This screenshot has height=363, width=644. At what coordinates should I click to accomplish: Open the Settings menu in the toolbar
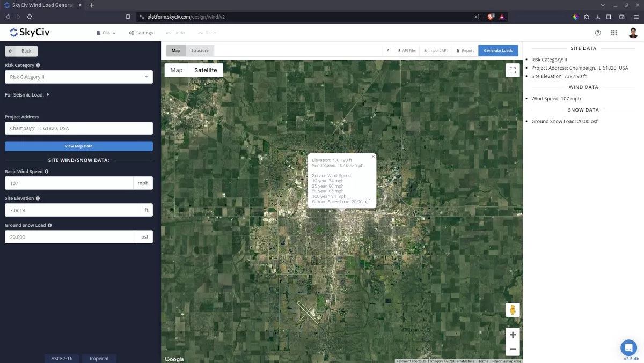pyautogui.click(x=141, y=33)
